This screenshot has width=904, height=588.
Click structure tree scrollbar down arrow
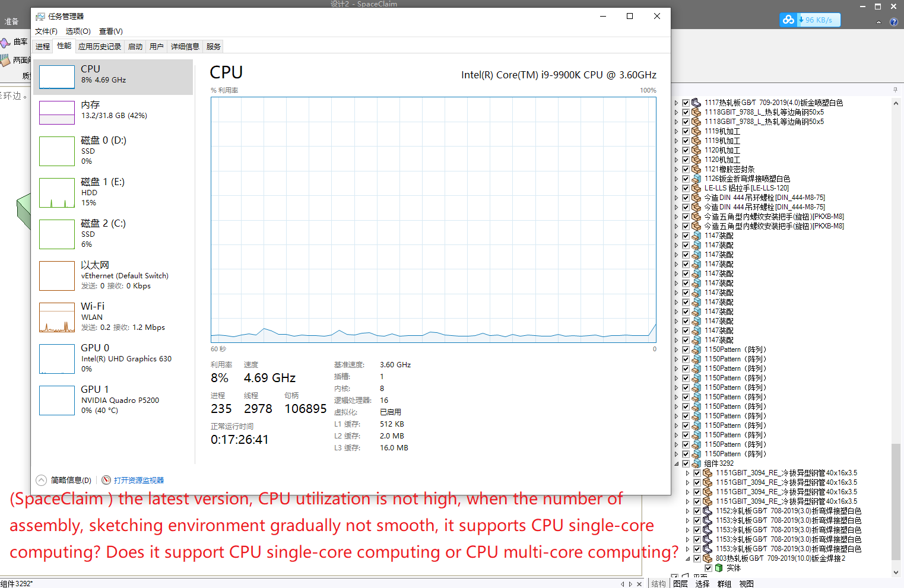(x=896, y=572)
